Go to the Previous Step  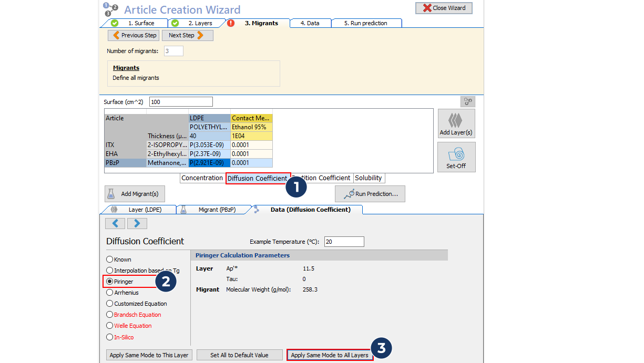point(134,35)
